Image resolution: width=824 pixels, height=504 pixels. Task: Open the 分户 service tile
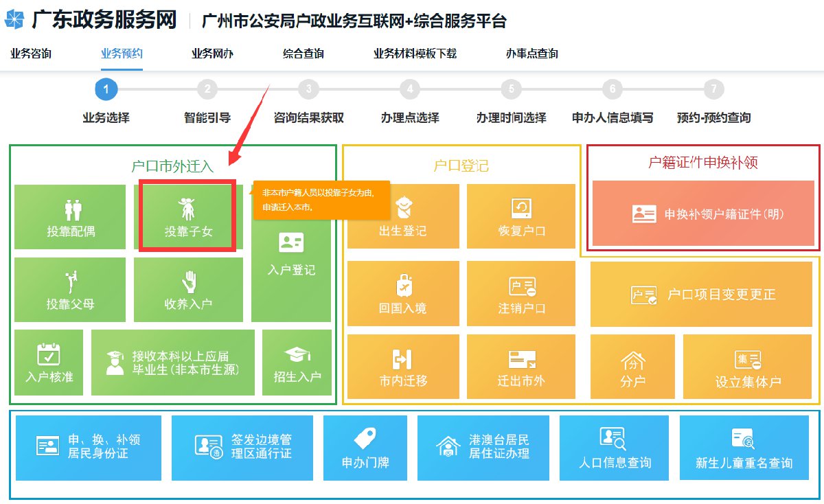tap(632, 366)
